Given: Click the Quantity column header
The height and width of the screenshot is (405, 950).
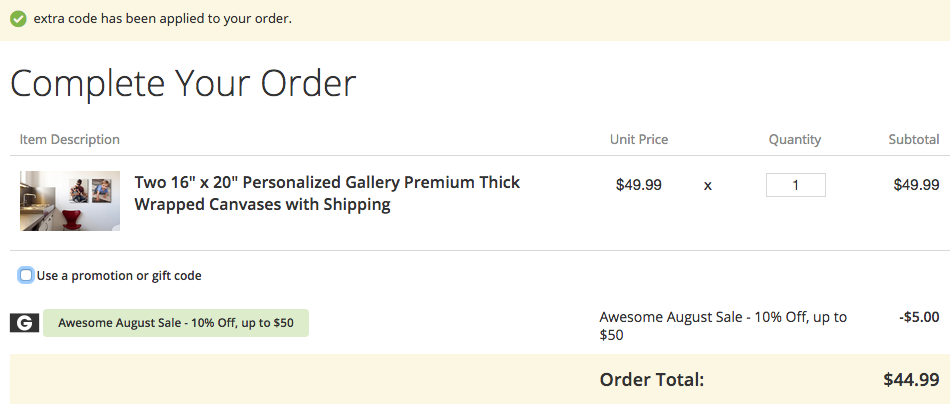Looking at the screenshot, I should click(x=795, y=139).
